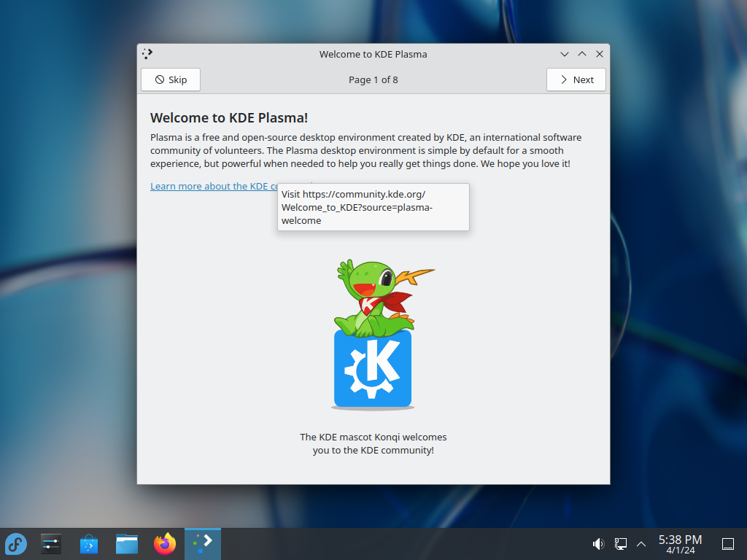747x560 pixels.
Task: Open the network connections tray icon
Action: 620,544
